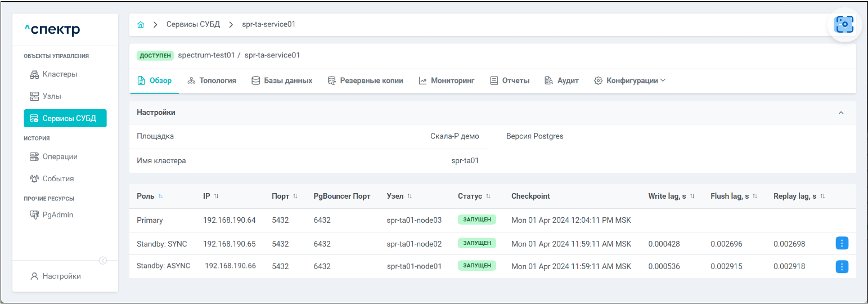
Task: Open Настройки at sidebar bottom
Action: coord(61,276)
